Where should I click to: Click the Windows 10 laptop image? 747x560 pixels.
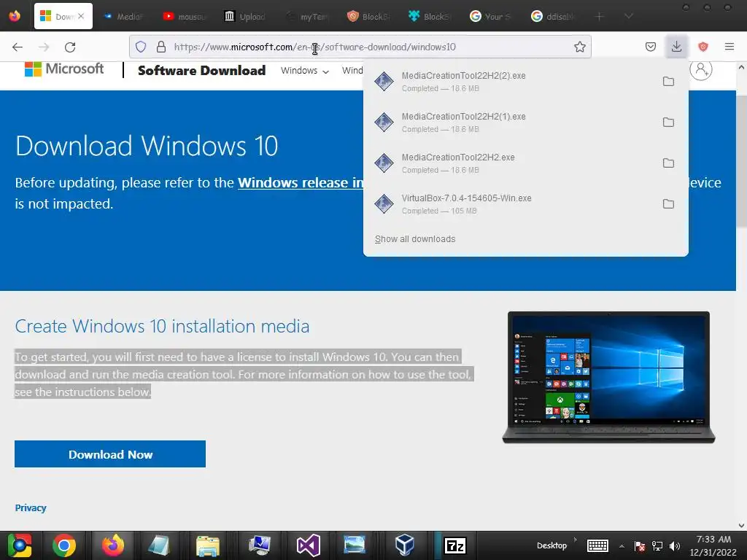(x=609, y=377)
